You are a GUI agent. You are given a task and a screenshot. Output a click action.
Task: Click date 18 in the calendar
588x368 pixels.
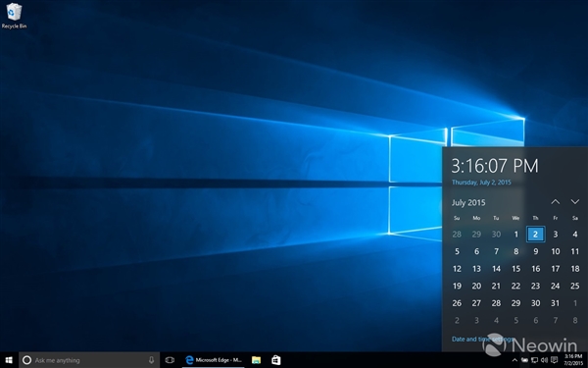575,269
